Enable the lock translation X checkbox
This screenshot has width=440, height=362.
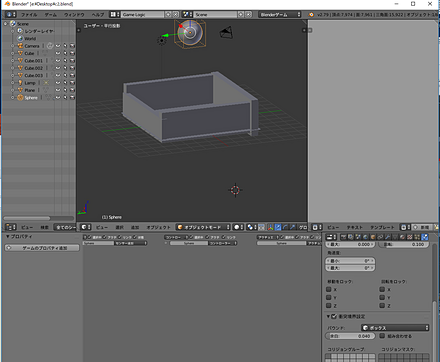point(329,289)
